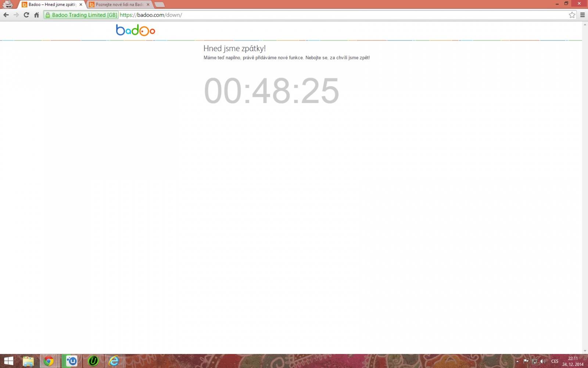Open the network status tray icon
The width and height of the screenshot is (588, 368).
(534, 361)
